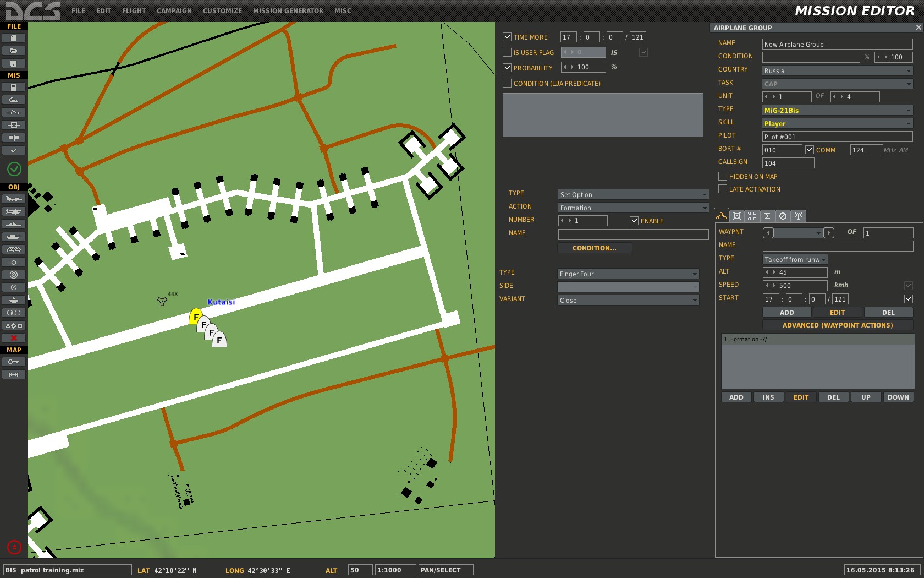This screenshot has height=578, width=924.
Task: Click the CONDITION... button
Action: [595, 248]
